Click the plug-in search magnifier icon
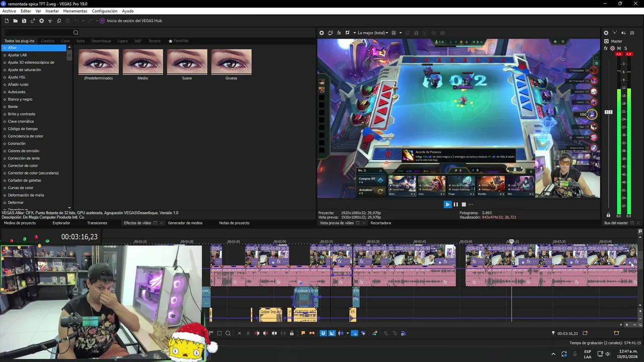Viewport: 644px width, 362px height. (76, 33)
